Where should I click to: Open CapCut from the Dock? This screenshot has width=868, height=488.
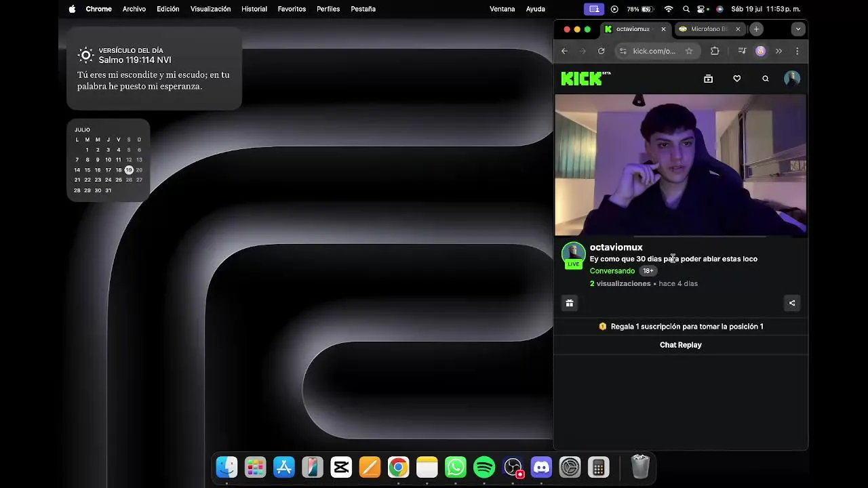pos(341,467)
